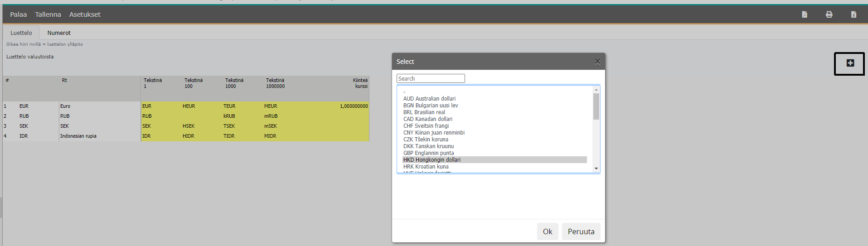
Task: Focus the Search field in dialog
Action: pos(431,78)
